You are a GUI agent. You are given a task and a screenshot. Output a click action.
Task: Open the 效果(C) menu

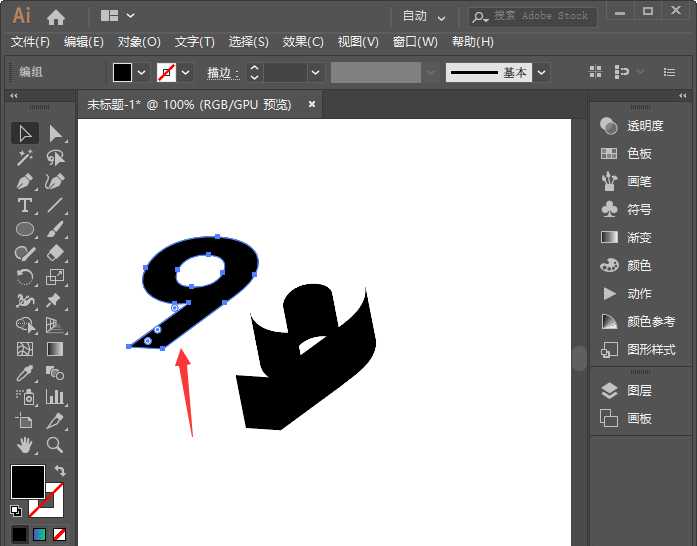(303, 42)
